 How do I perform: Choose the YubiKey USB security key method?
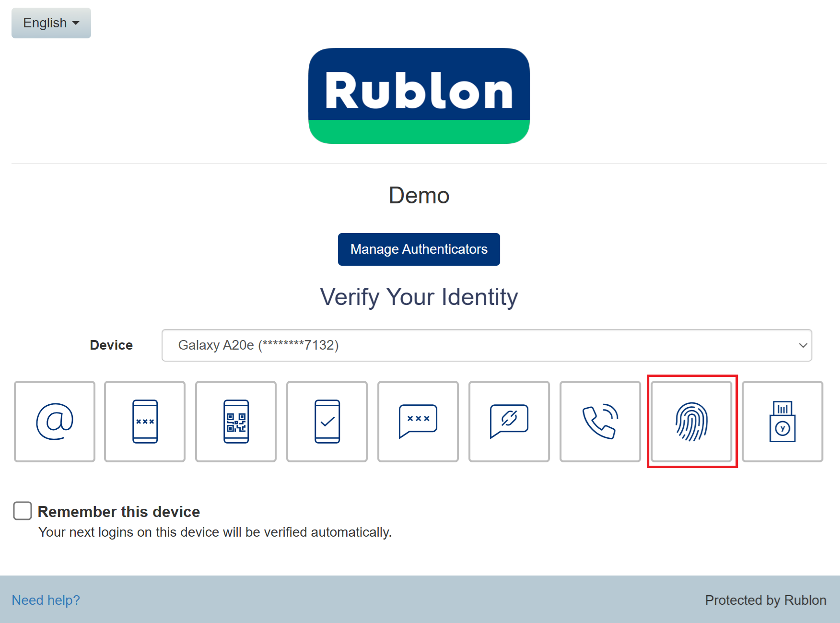click(x=782, y=422)
